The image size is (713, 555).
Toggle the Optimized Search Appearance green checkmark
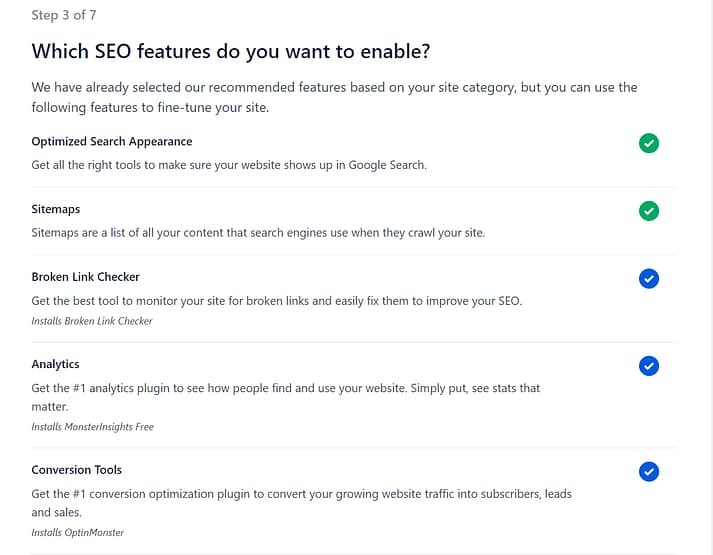(649, 144)
